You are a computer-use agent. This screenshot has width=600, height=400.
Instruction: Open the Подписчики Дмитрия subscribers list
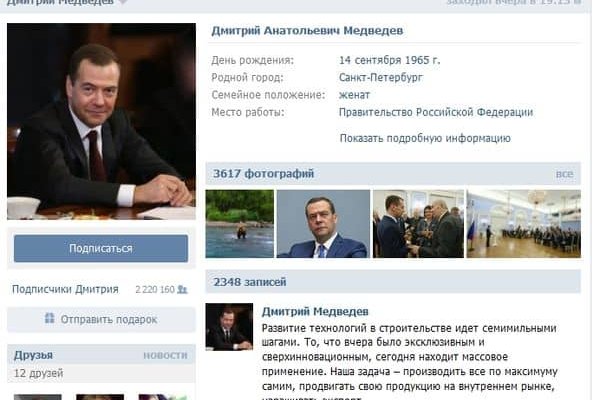[65, 289]
